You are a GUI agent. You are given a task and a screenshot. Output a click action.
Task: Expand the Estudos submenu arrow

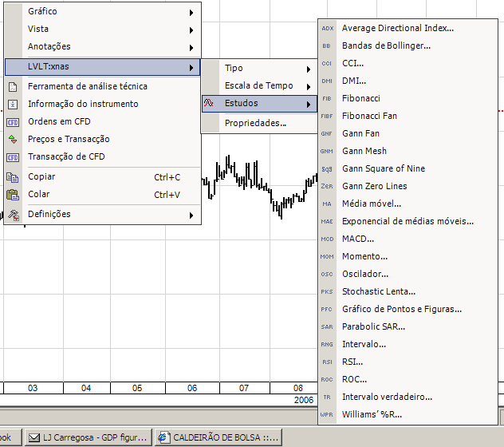tap(309, 105)
